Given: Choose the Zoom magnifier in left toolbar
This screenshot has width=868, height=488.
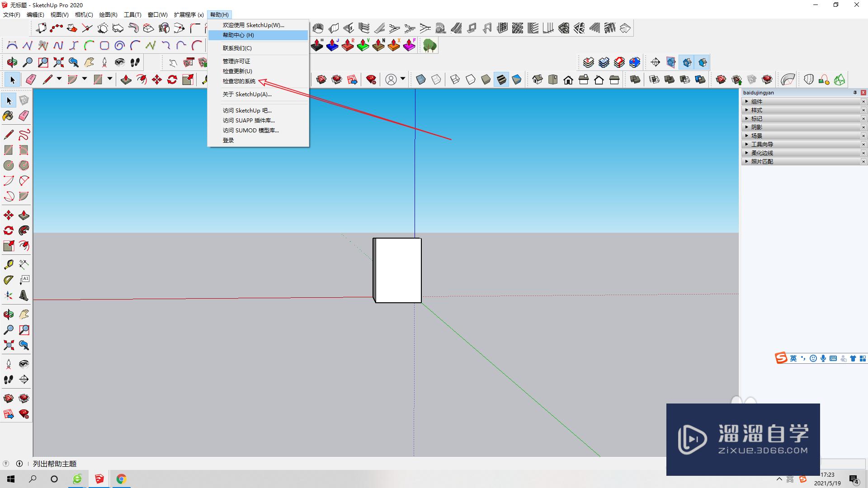Looking at the screenshot, I should coord(8,329).
